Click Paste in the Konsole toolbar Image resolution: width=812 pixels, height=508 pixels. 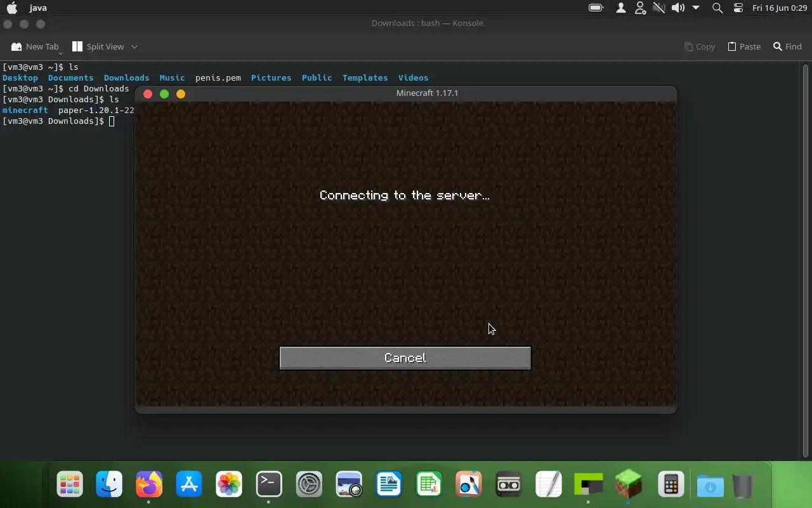coord(743,46)
